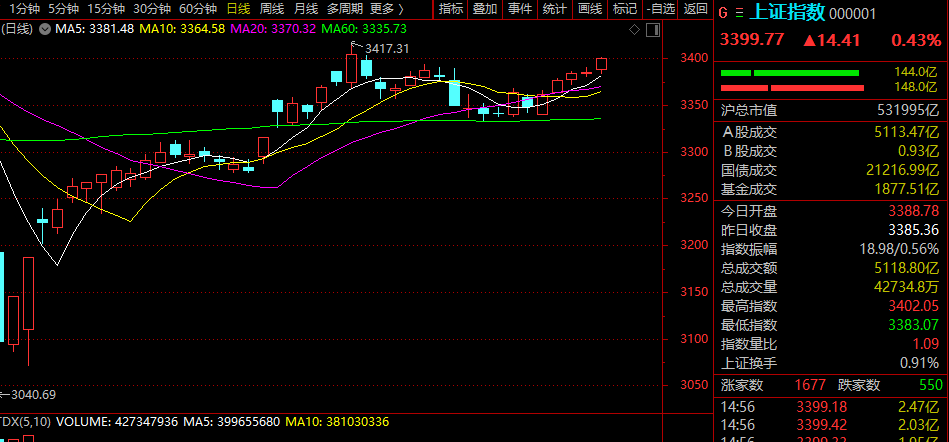Open the 指标 indicators button

(x=451, y=9)
